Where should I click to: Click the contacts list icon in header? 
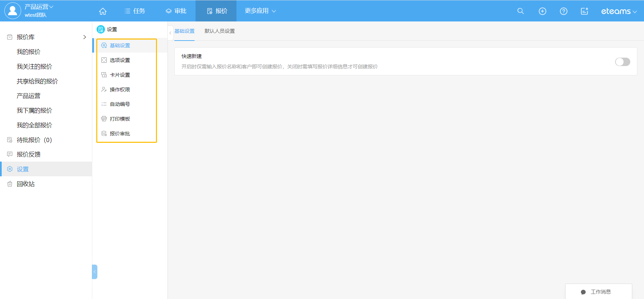point(584,11)
